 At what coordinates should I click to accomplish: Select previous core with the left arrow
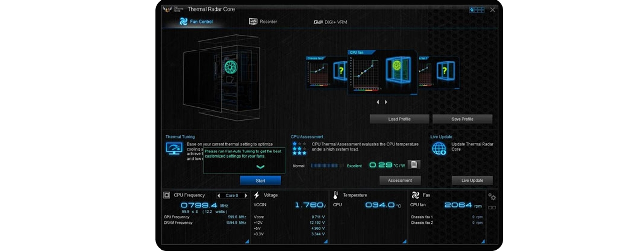219,196
